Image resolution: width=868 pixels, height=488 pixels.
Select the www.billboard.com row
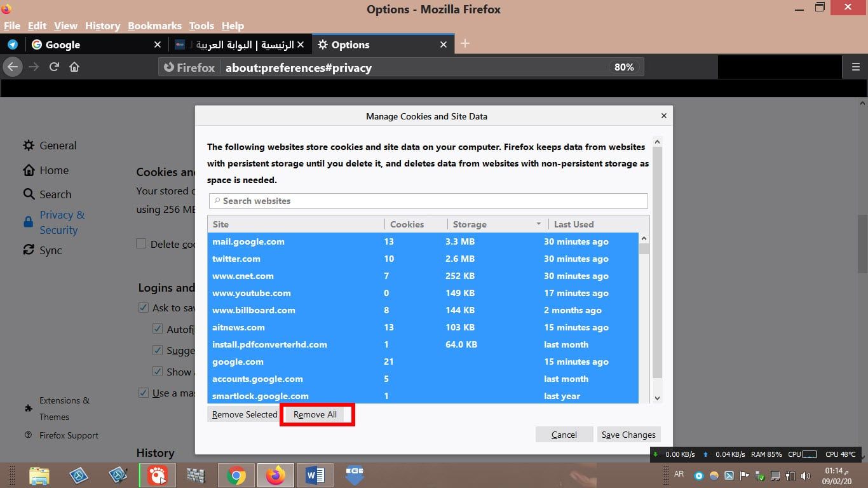coord(423,310)
